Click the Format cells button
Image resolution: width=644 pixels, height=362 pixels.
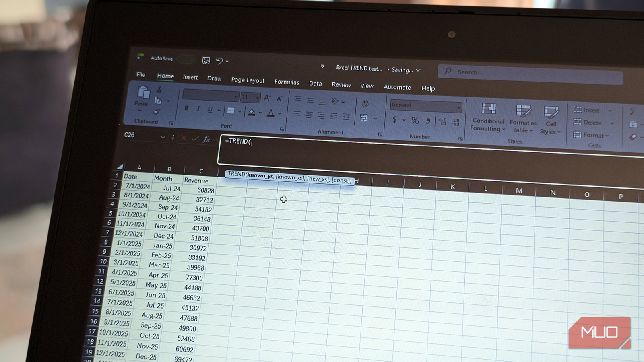tap(591, 135)
